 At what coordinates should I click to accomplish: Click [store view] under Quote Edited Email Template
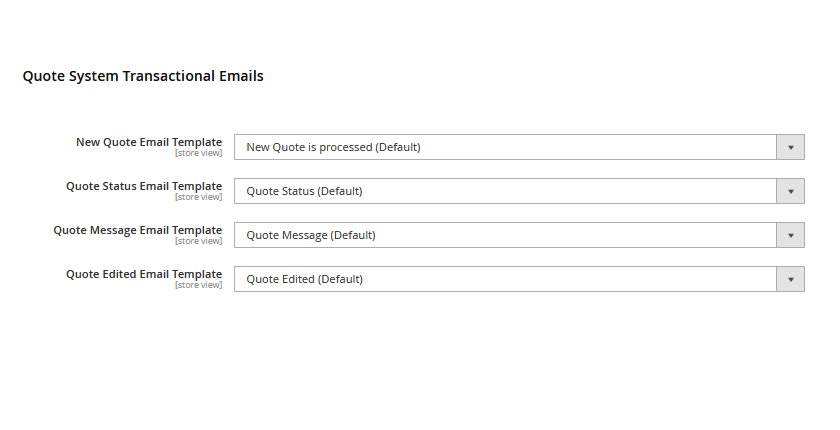tap(198, 285)
